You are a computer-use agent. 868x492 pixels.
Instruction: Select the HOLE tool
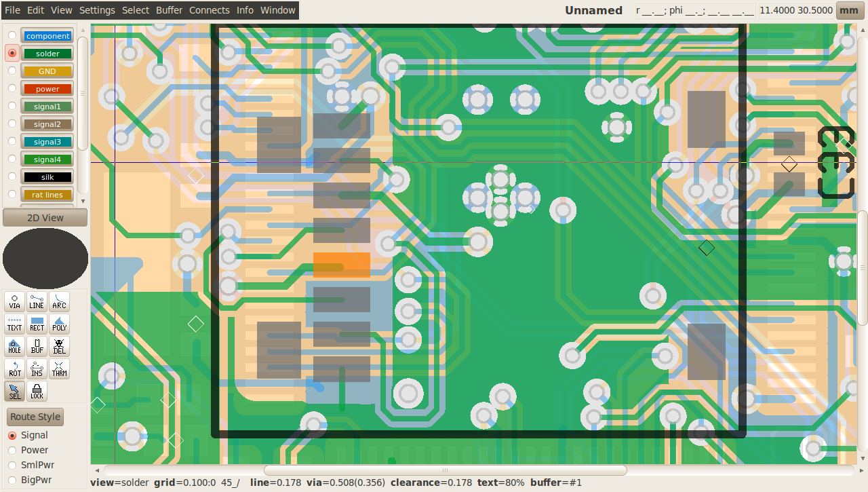click(14, 347)
